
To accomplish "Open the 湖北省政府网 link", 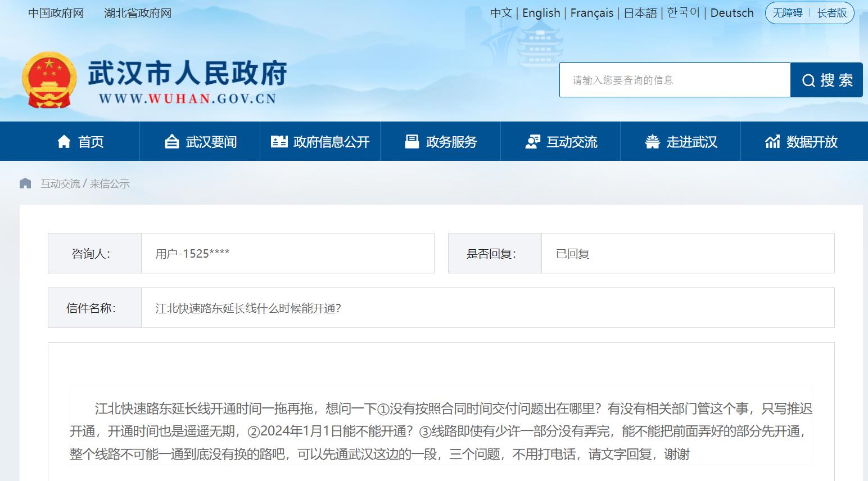I will pyautogui.click(x=138, y=13).
